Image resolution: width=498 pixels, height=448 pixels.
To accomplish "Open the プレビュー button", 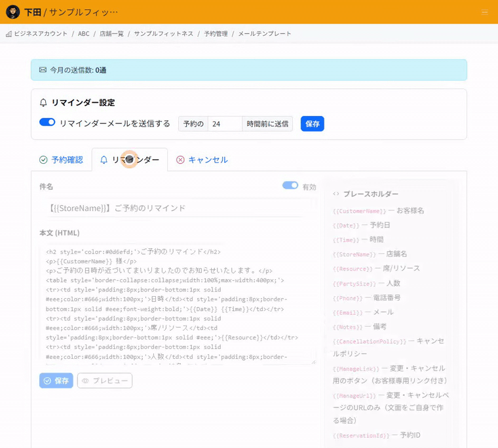I will coord(105,381).
